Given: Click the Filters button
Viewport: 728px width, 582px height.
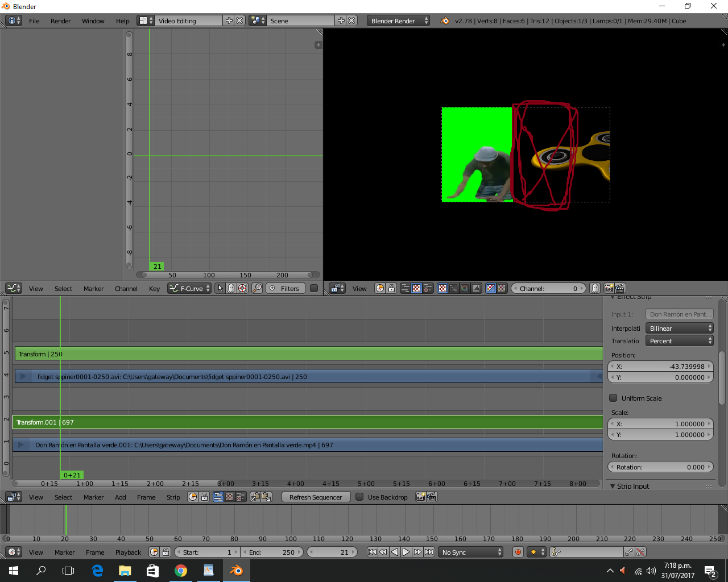Looking at the screenshot, I should (x=284, y=288).
